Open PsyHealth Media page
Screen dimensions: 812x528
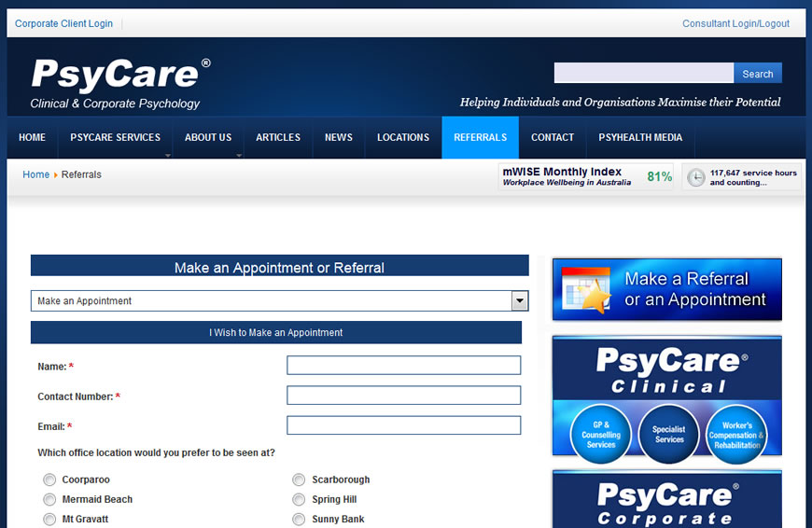click(x=640, y=137)
